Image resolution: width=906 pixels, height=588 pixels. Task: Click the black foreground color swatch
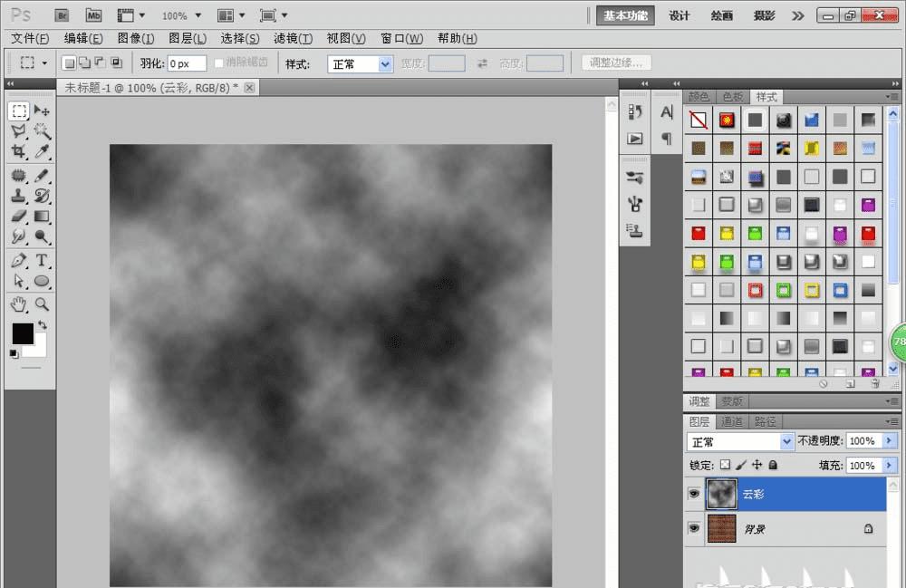pyautogui.click(x=22, y=333)
